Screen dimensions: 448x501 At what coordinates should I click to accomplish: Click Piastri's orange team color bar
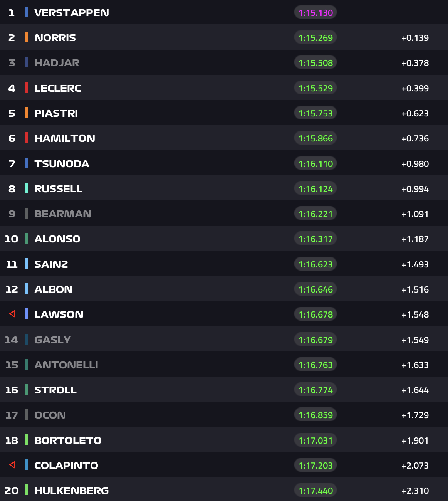tap(27, 113)
